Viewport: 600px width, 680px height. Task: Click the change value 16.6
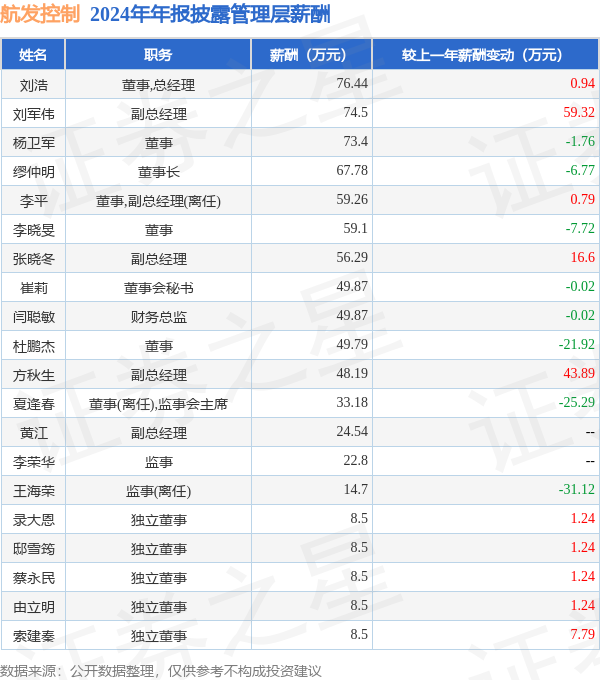[583, 257]
